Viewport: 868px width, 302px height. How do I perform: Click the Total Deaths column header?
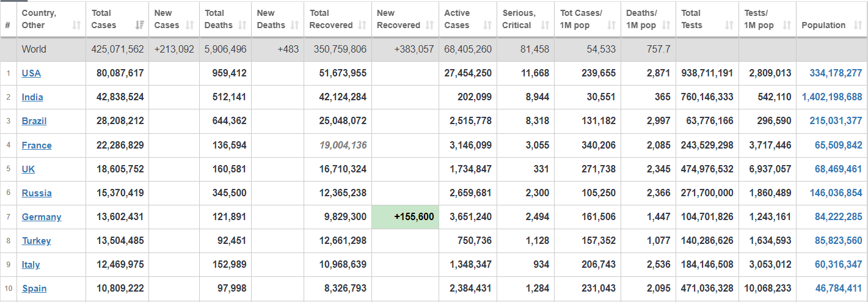(x=225, y=19)
